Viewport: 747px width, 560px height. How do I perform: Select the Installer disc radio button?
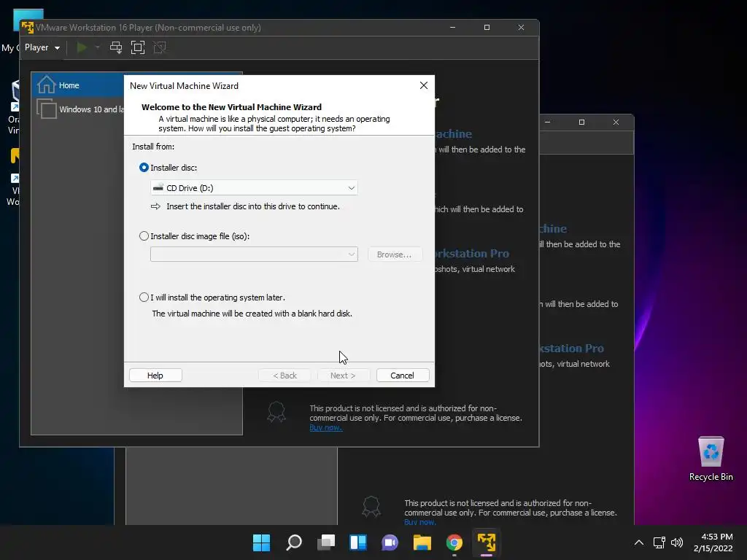pyautogui.click(x=144, y=168)
